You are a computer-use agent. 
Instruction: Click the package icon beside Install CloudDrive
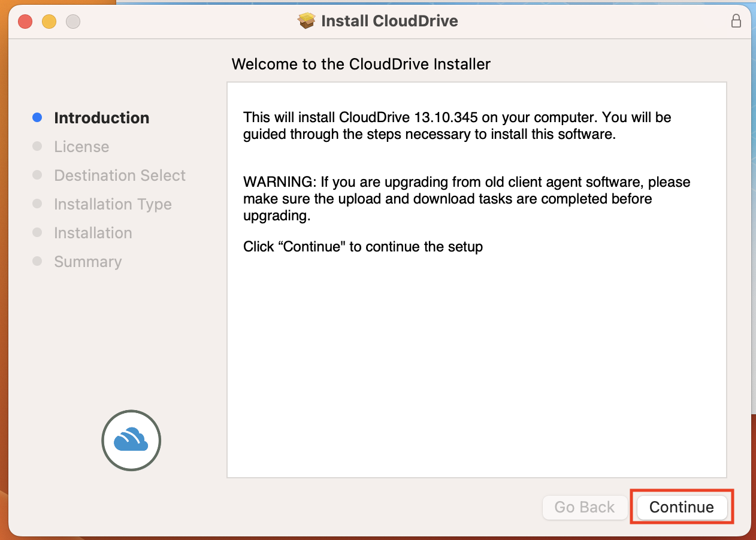tap(306, 21)
